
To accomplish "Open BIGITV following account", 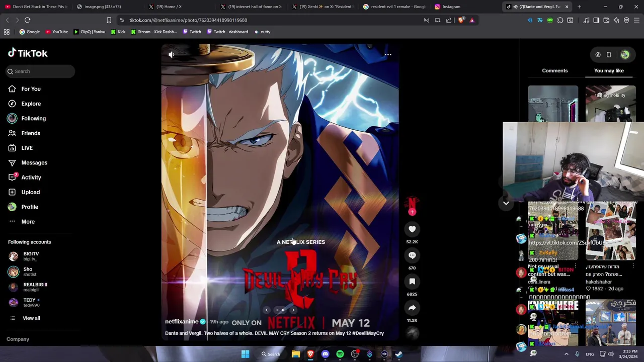I will [31, 256].
